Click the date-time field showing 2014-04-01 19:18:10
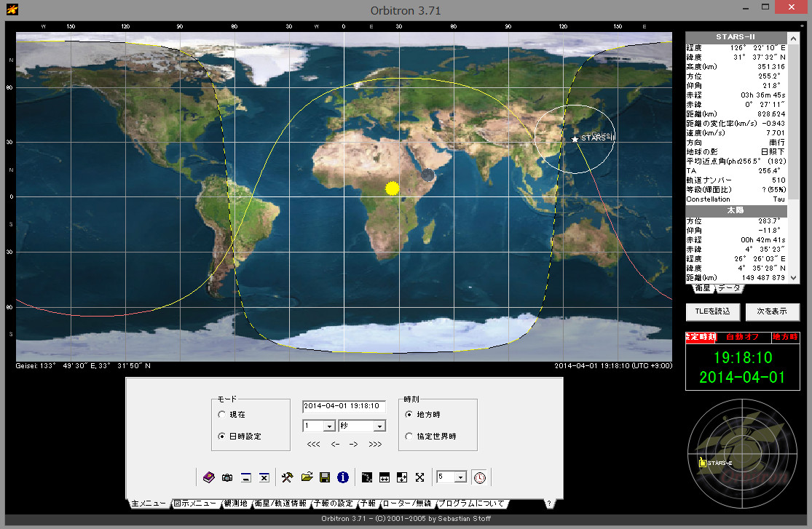The width and height of the screenshot is (812, 529). 344,406
